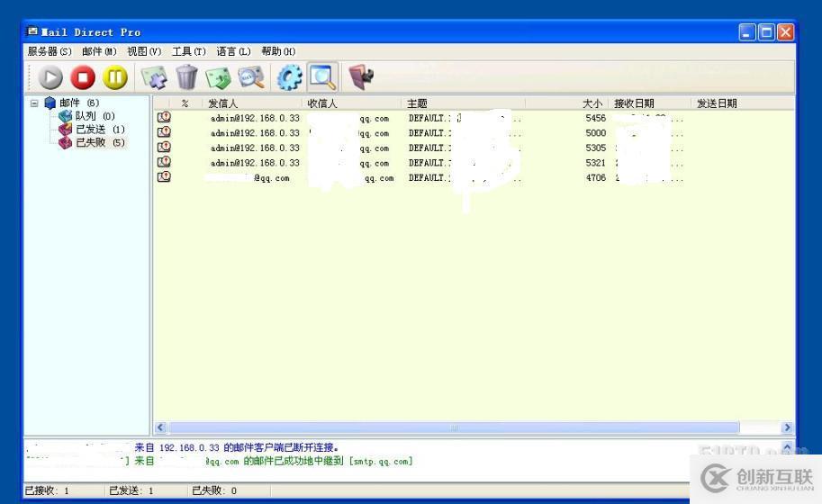This screenshot has width=822, height=504.
Task: Click failed mail icon of size 5456 row
Action: coord(164,117)
